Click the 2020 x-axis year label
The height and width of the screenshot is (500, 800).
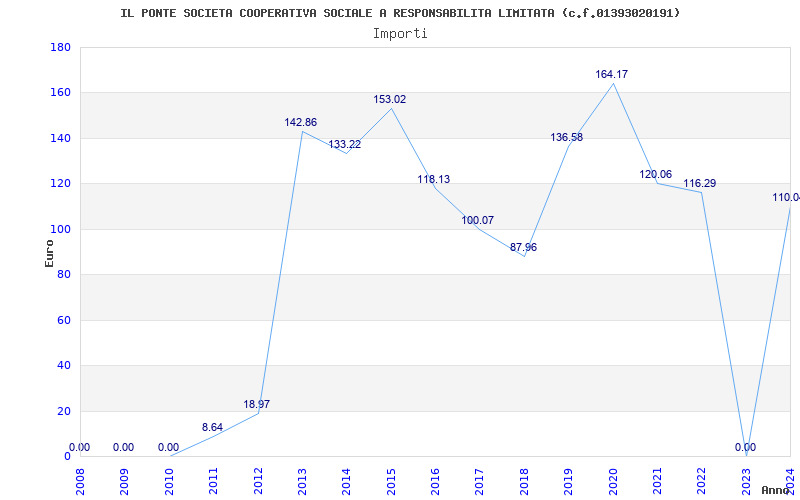click(x=613, y=481)
